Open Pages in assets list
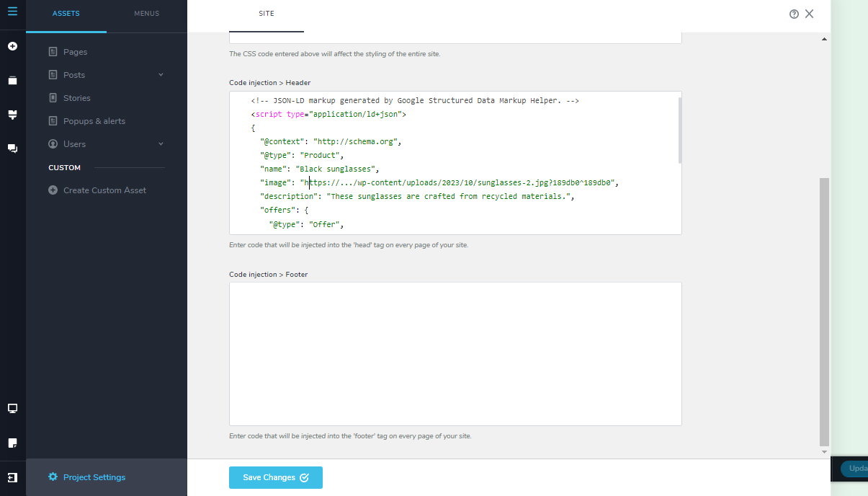The height and width of the screenshot is (496, 868). [76, 52]
